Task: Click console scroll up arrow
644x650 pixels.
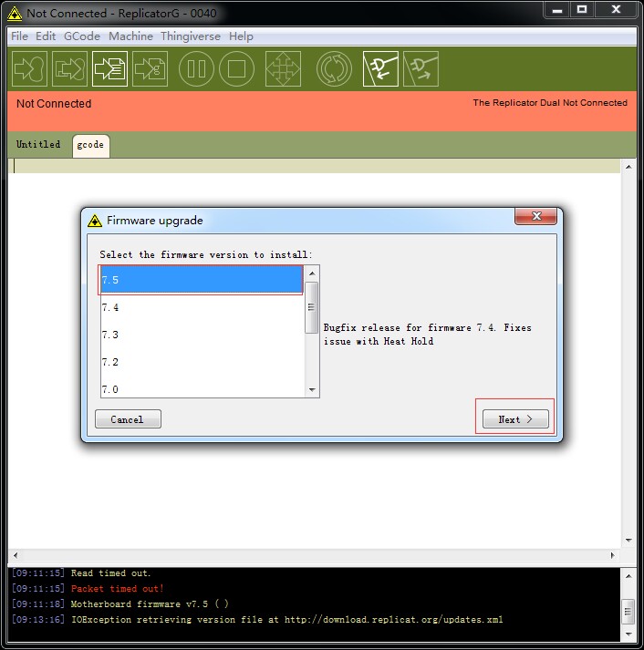Action: coord(628,576)
